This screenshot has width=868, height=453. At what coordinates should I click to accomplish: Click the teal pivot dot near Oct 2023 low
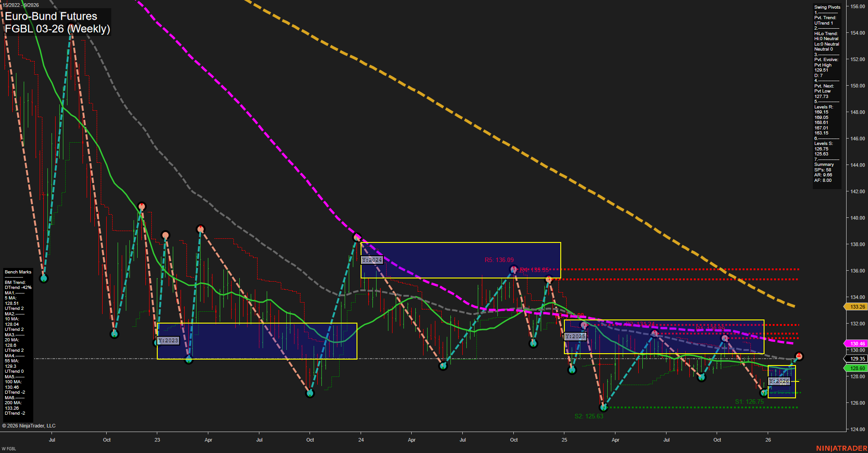coord(310,394)
